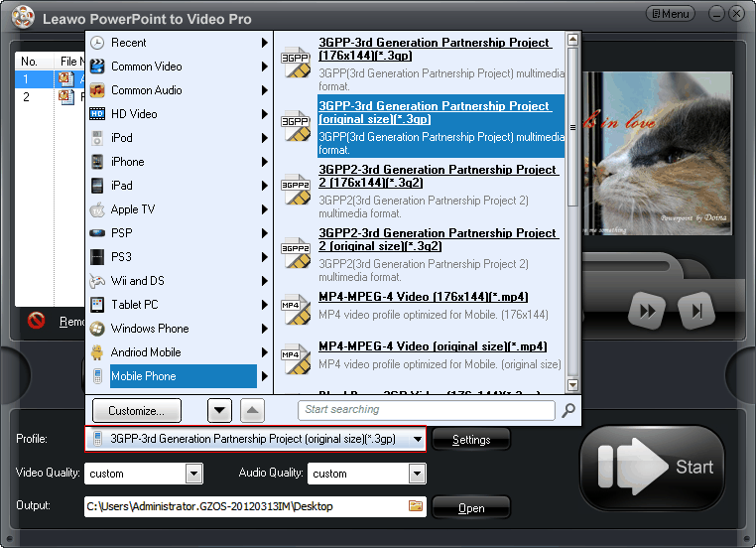Click the fast forward playback button

pyautogui.click(x=648, y=311)
